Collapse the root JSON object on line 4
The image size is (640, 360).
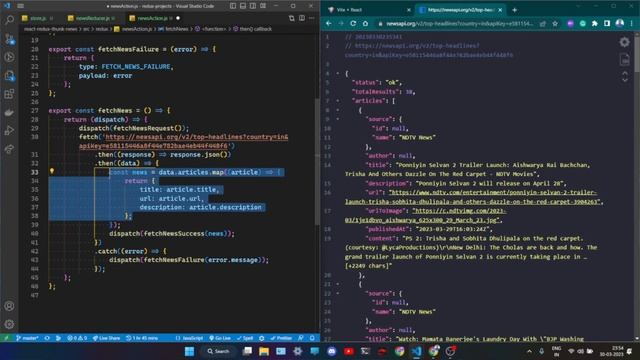(338, 73)
